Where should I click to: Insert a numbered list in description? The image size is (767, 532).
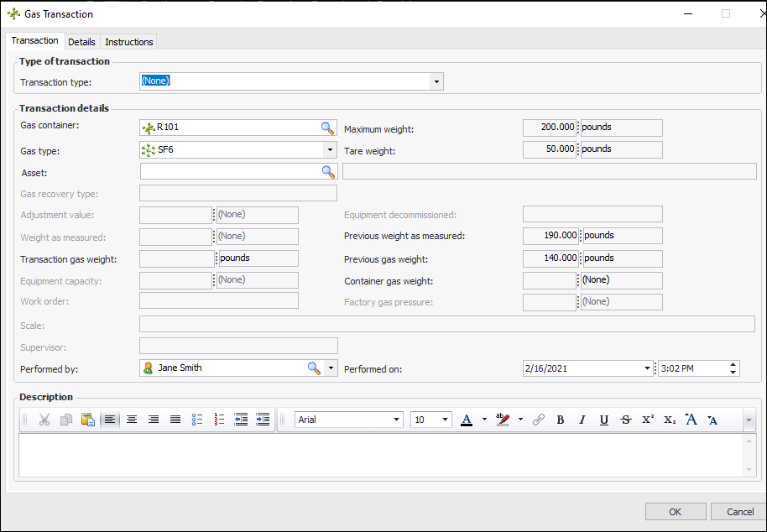[220, 420]
